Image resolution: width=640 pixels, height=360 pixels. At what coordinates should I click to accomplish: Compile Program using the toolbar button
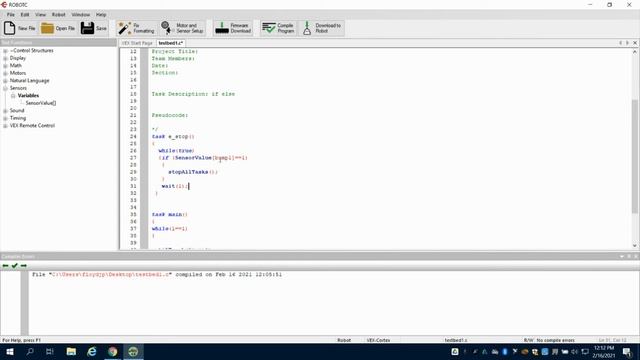pyautogui.click(x=278, y=28)
